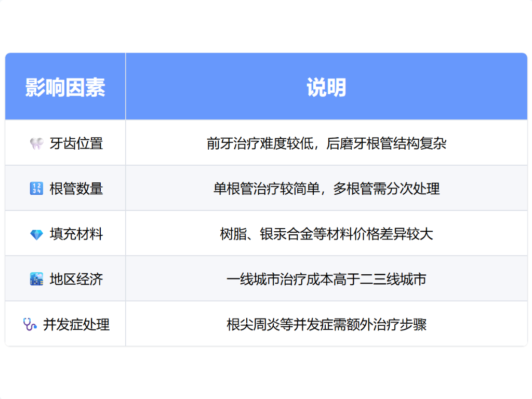Click the stethoscope icon beside 并发症处理
This screenshot has width=532, height=399.
click(30, 325)
